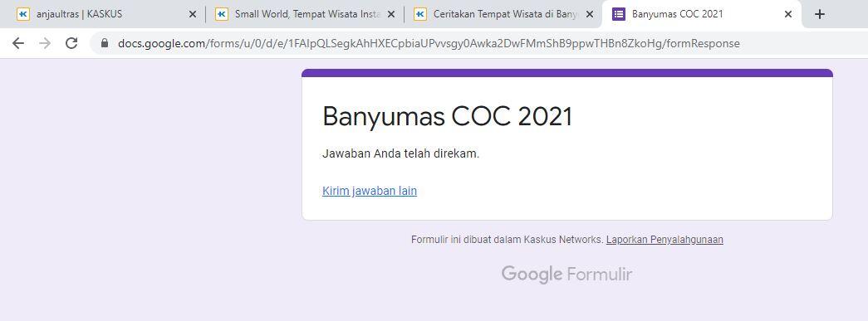Close the anjaultras | KASKUS tab
Viewport: 868px width, 321px height.
click(x=193, y=14)
